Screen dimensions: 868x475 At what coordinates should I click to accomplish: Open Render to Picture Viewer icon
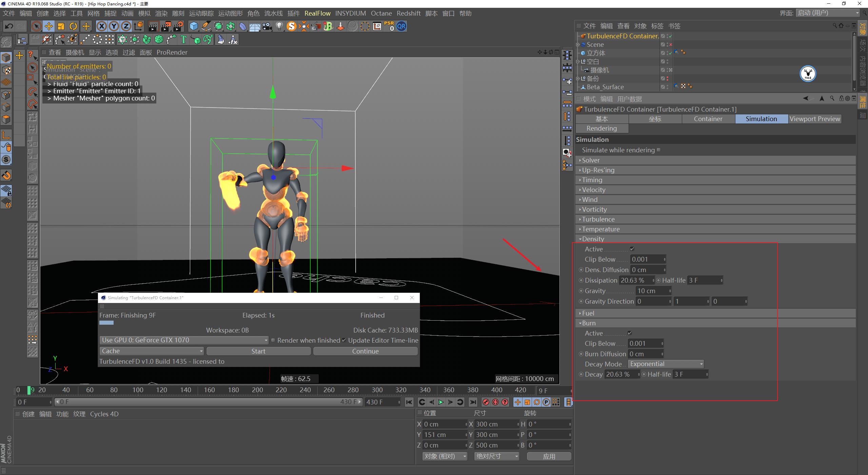tap(165, 26)
